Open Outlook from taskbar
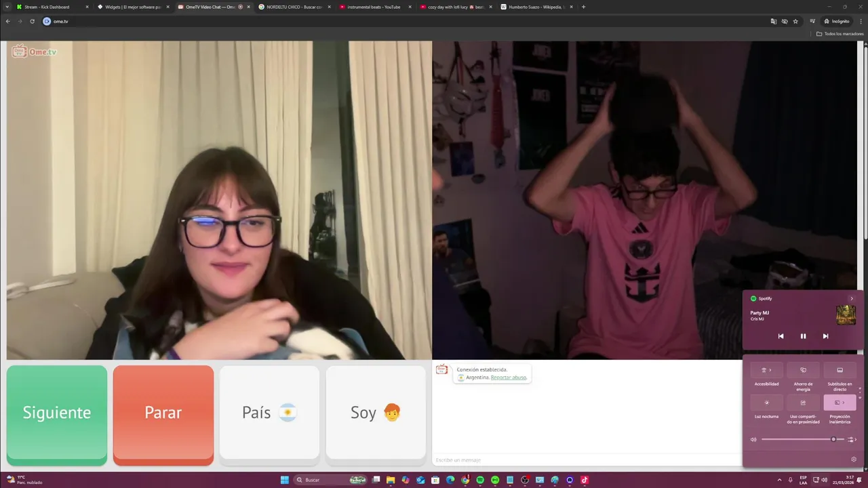This screenshot has height=488, width=868. [x=420, y=480]
